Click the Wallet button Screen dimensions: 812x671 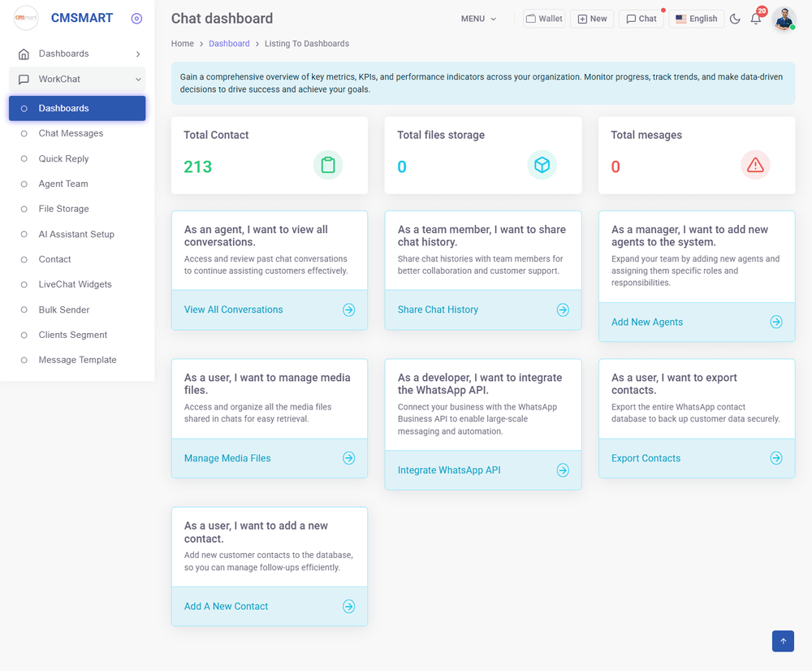point(543,19)
